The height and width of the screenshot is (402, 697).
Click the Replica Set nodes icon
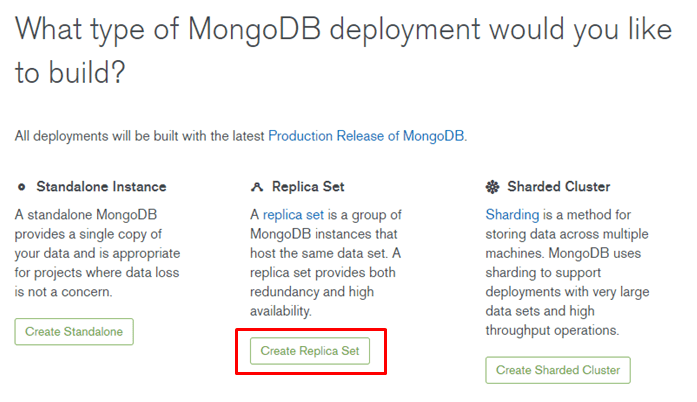pyautogui.click(x=257, y=187)
